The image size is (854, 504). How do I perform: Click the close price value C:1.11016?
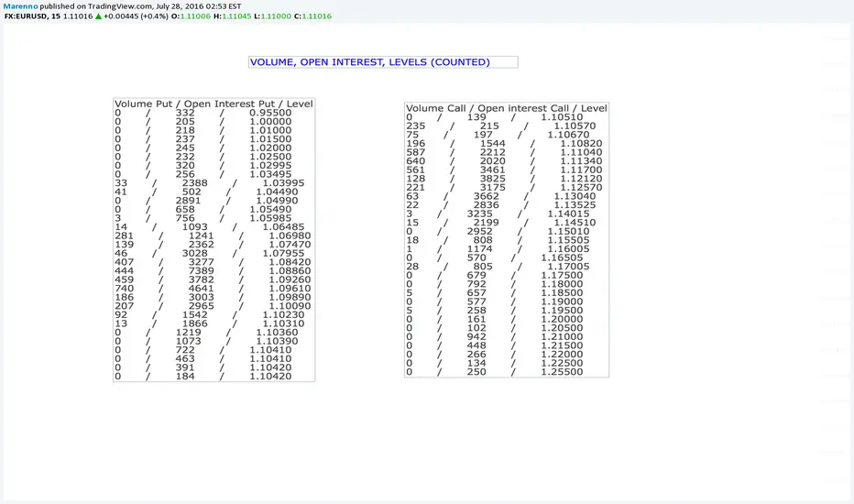(312, 16)
